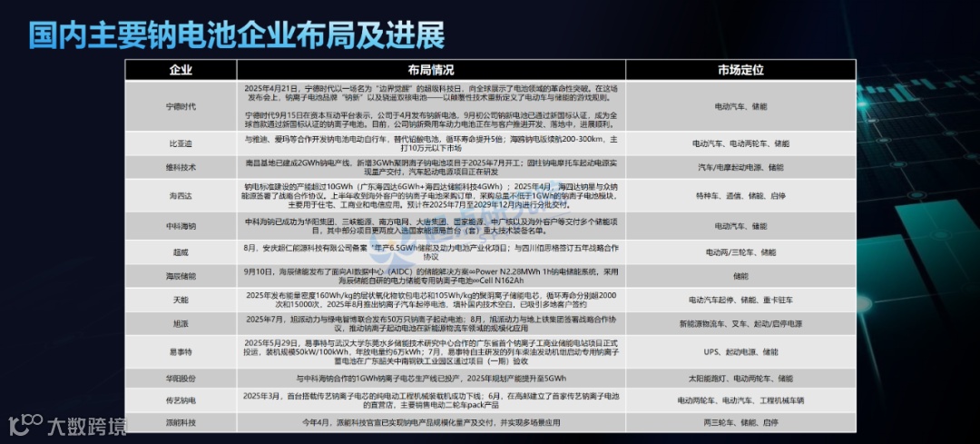The height and width of the screenshot is (444, 980).
Task: Click market cell 电动汽车起停、储能、重卡驻车
Action: click(740, 300)
